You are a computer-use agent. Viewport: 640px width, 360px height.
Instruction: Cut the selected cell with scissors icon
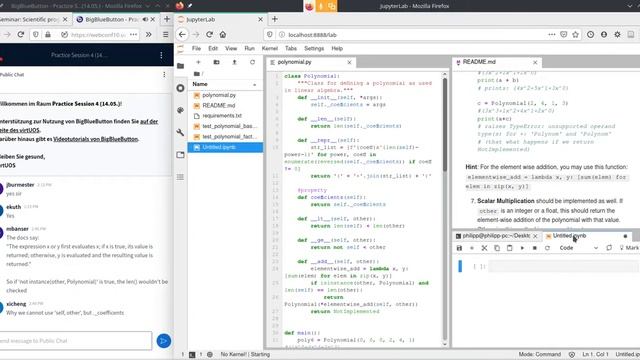click(484, 248)
